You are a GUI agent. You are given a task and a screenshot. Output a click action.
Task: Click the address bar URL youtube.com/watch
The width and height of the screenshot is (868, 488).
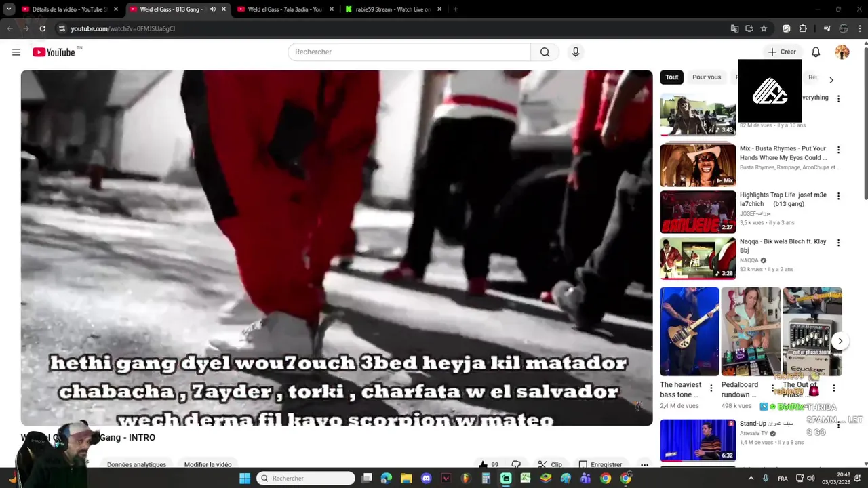click(x=123, y=28)
